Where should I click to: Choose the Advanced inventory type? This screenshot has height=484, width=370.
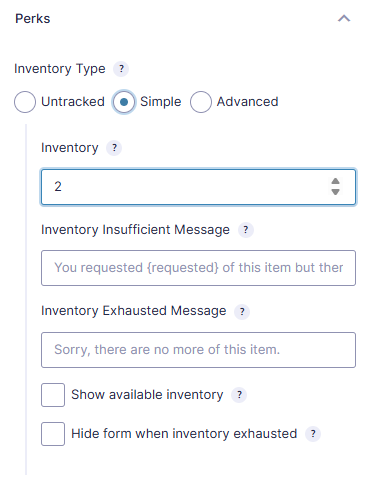tap(201, 102)
